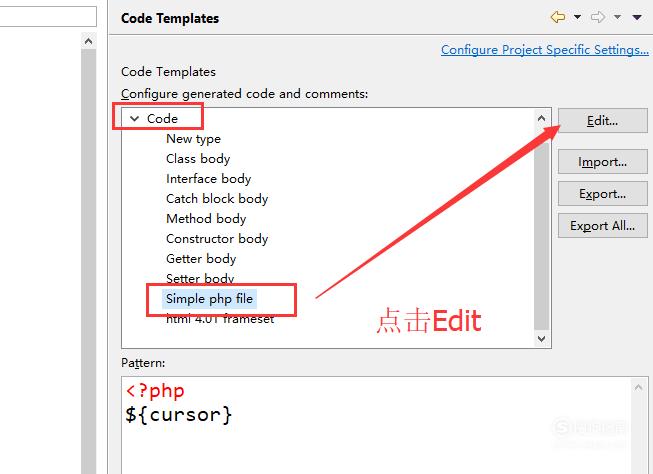Click the template list scroll-down arrow
The height and width of the screenshot is (474, 653).
pyautogui.click(x=542, y=340)
